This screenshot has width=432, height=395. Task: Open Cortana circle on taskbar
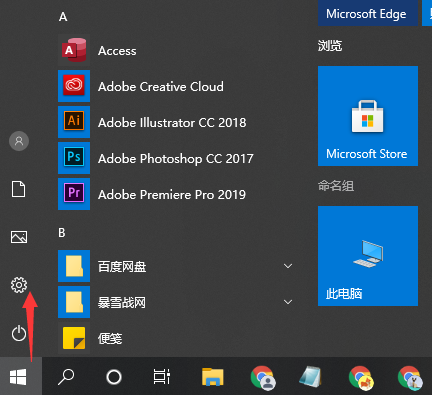coord(114,377)
